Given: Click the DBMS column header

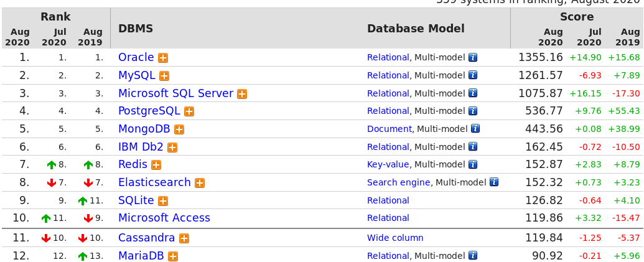Looking at the screenshot, I should pos(136,29).
